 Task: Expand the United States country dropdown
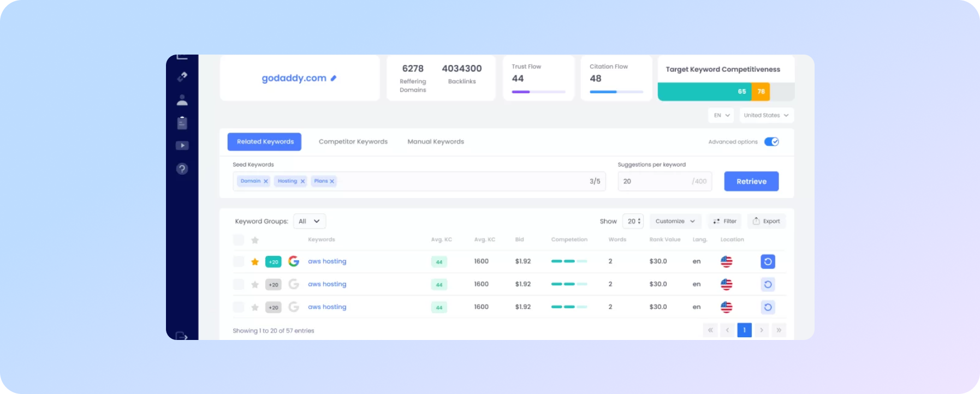[x=766, y=115]
